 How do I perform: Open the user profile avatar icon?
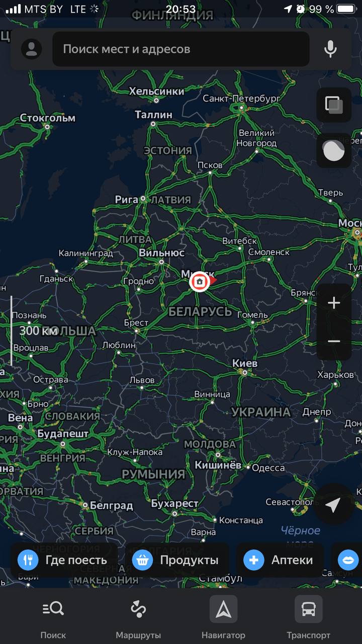point(31,49)
